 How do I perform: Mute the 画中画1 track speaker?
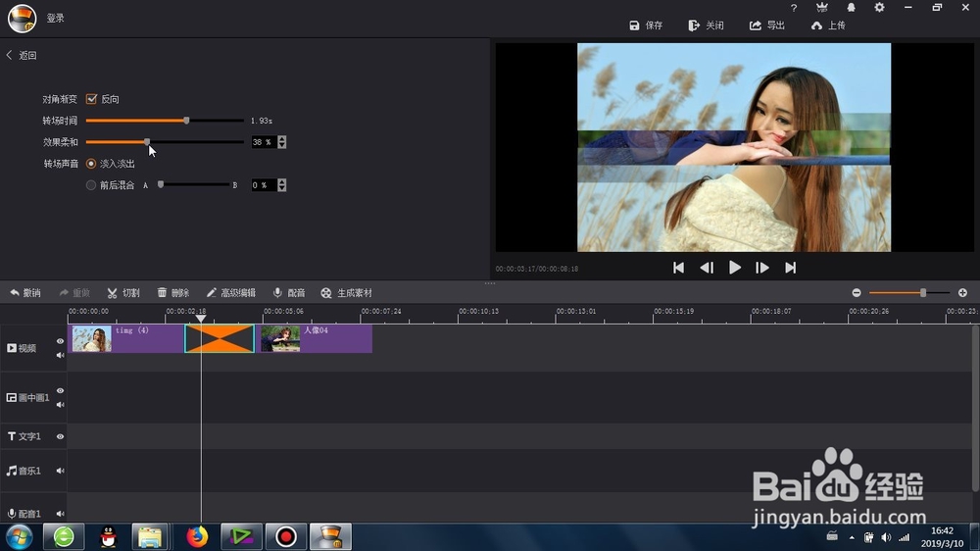(60, 405)
